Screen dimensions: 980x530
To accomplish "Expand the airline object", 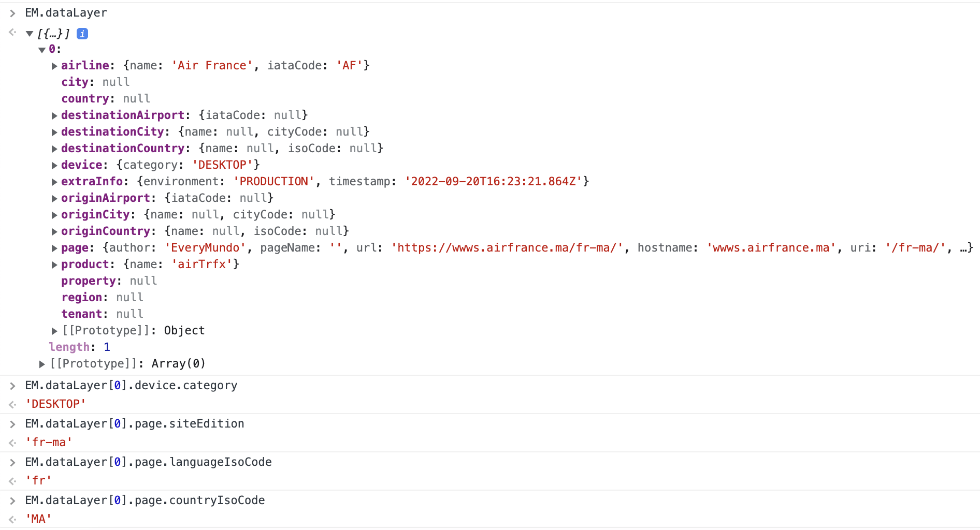I will [54, 66].
